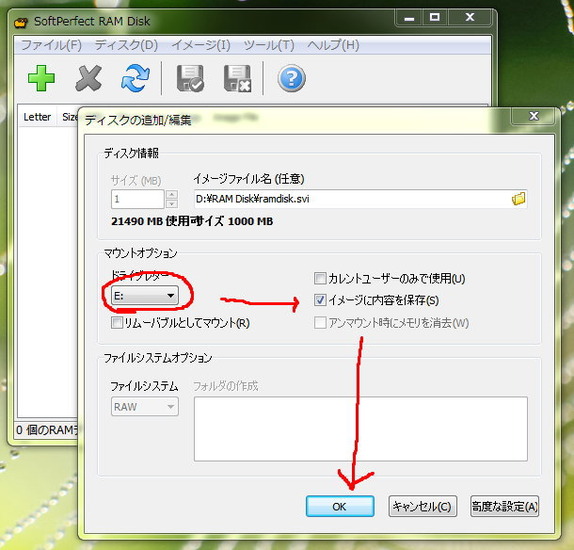Open the drive letter E: dropdown
This screenshot has width=574, height=550.
145,296
